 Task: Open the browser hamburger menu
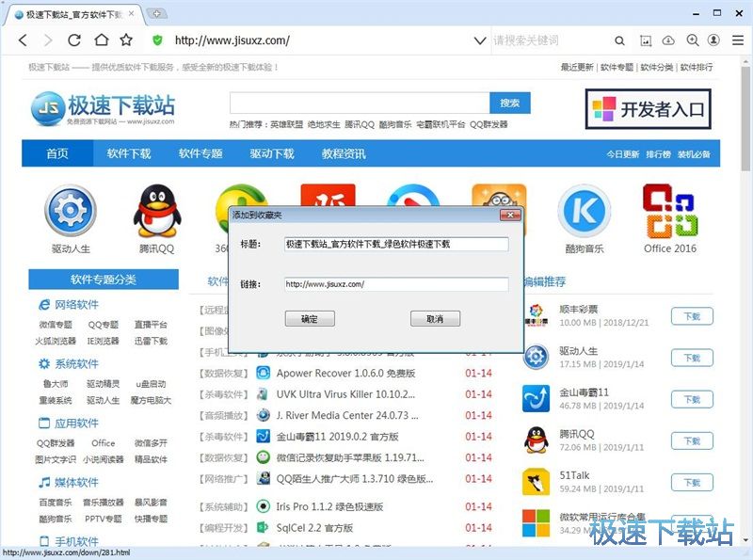point(738,40)
